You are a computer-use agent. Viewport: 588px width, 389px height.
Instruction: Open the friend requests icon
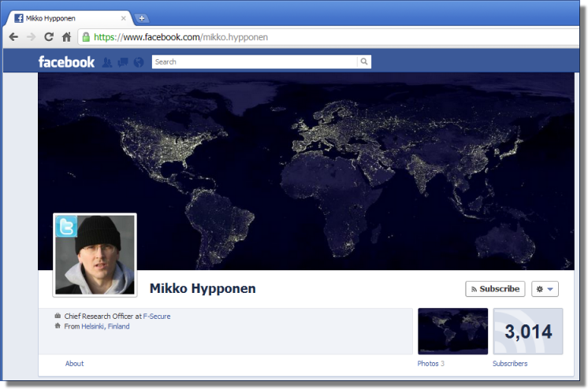point(107,62)
